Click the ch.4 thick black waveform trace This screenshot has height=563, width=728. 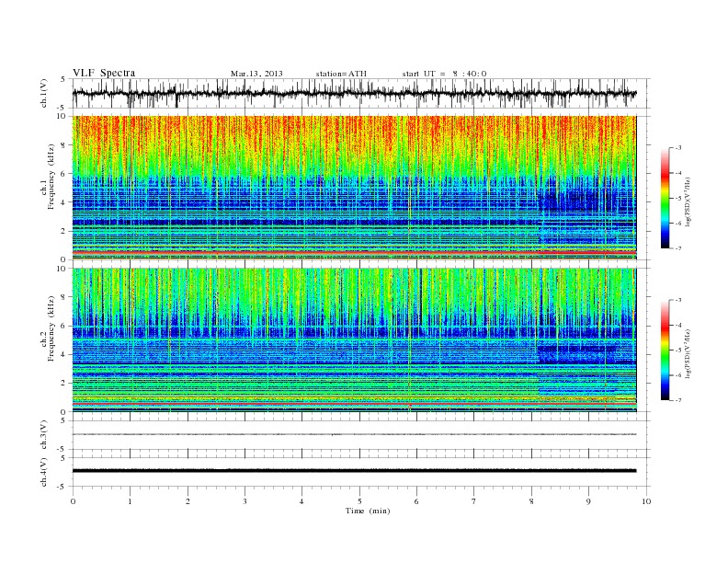coord(354,471)
